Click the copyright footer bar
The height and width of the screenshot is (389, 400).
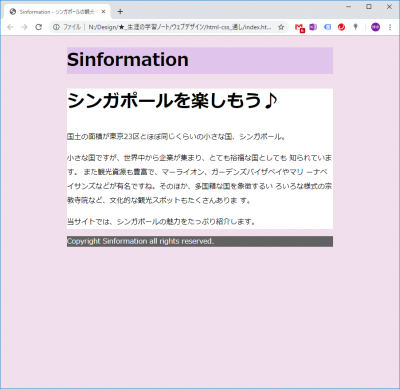click(x=200, y=241)
